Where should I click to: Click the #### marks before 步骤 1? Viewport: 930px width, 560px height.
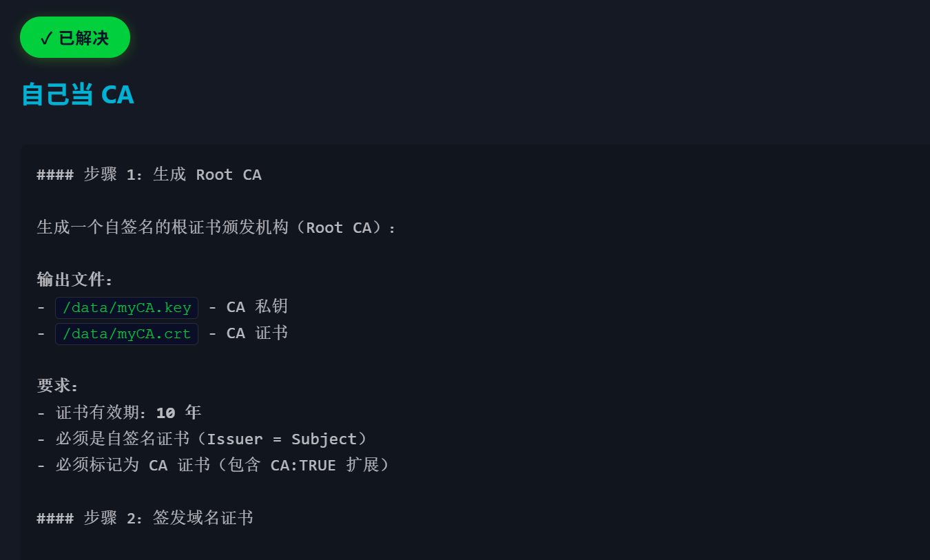[55, 175]
